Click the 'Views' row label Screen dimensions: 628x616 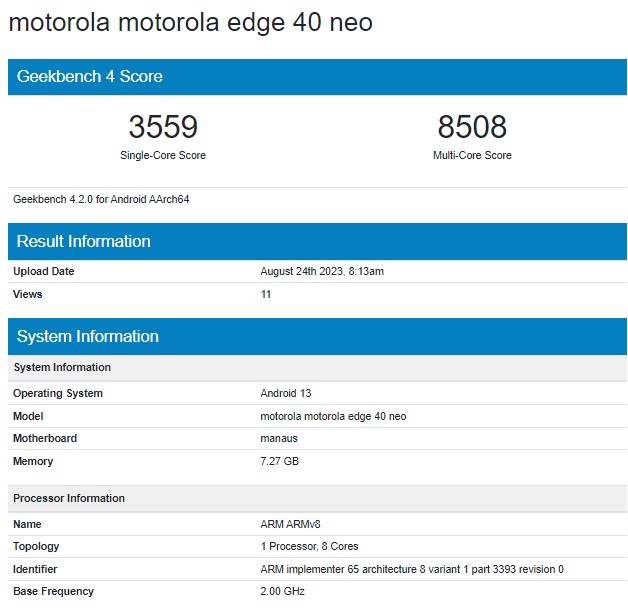click(28, 294)
